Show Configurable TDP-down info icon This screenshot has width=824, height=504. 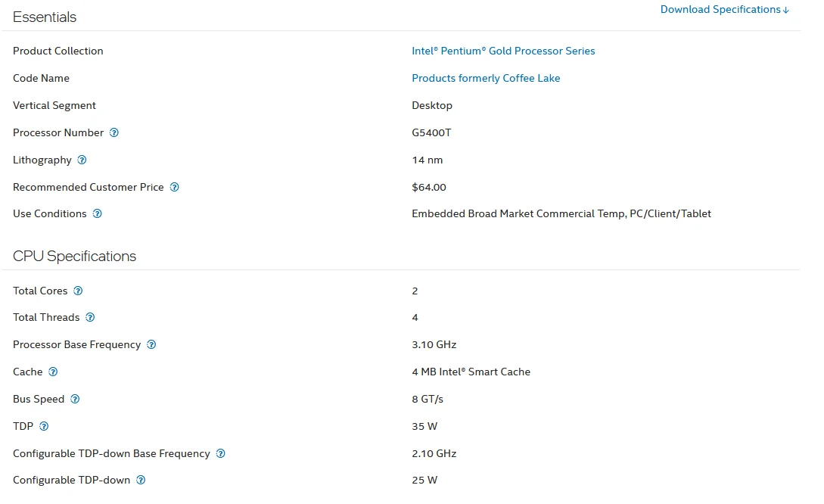pos(141,480)
